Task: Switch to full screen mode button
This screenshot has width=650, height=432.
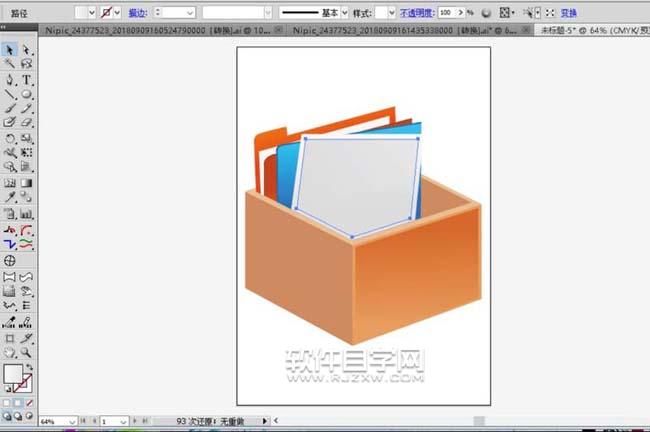Action: (29, 416)
